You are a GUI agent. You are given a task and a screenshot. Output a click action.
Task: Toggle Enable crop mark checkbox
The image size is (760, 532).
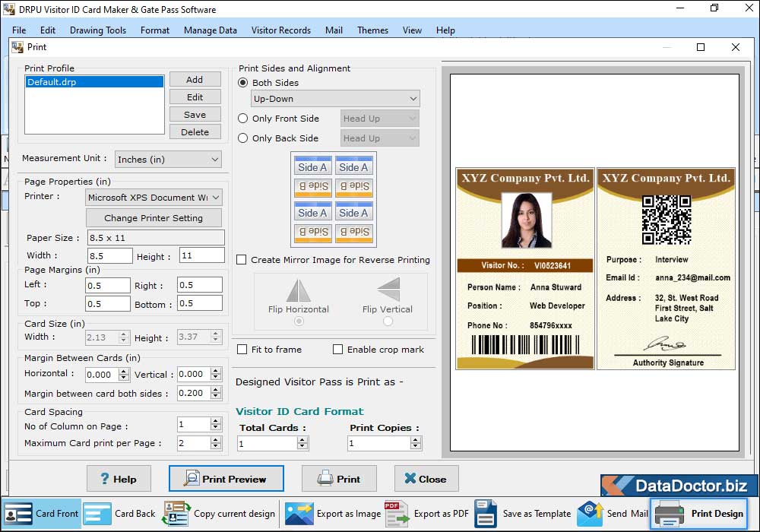(x=338, y=350)
